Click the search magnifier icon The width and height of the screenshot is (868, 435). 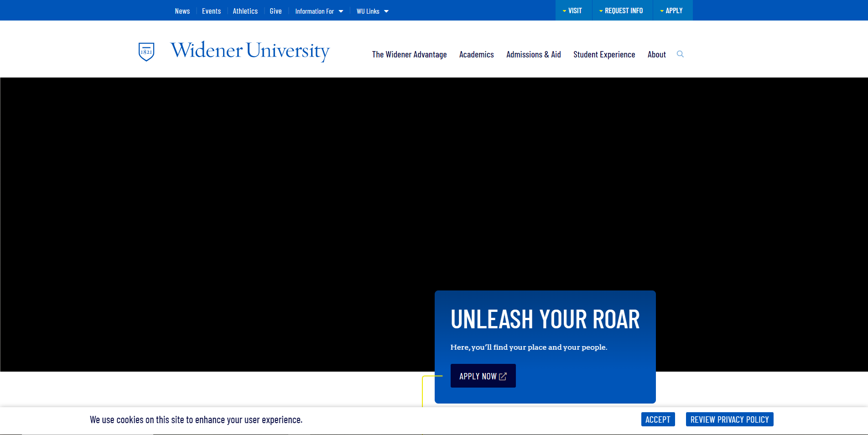click(680, 54)
